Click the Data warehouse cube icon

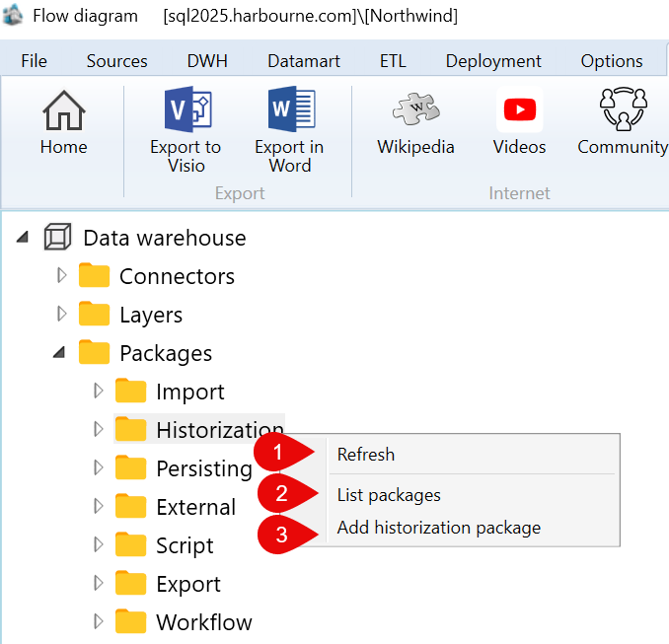[57, 237]
